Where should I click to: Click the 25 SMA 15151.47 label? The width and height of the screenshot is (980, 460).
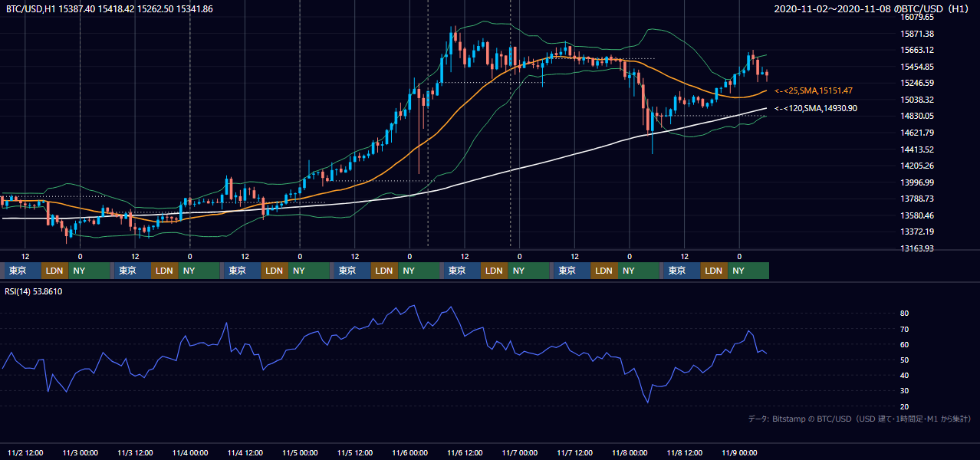[x=814, y=90]
